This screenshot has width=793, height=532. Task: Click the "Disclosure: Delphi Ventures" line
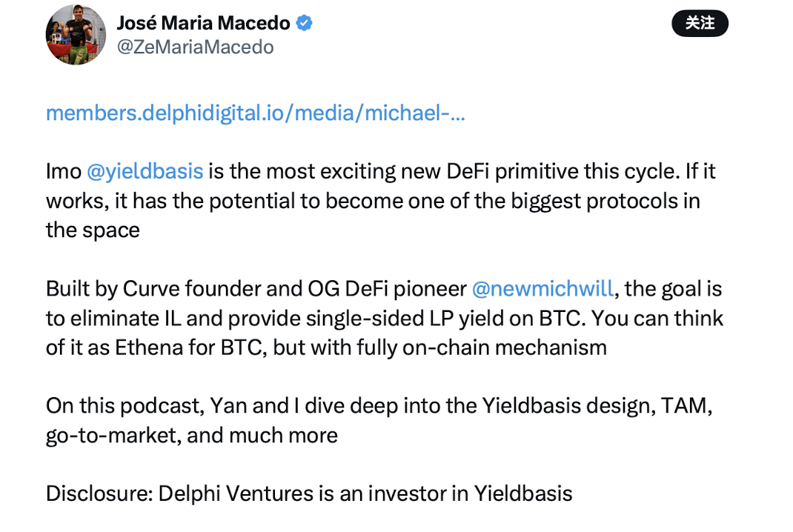point(308,493)
